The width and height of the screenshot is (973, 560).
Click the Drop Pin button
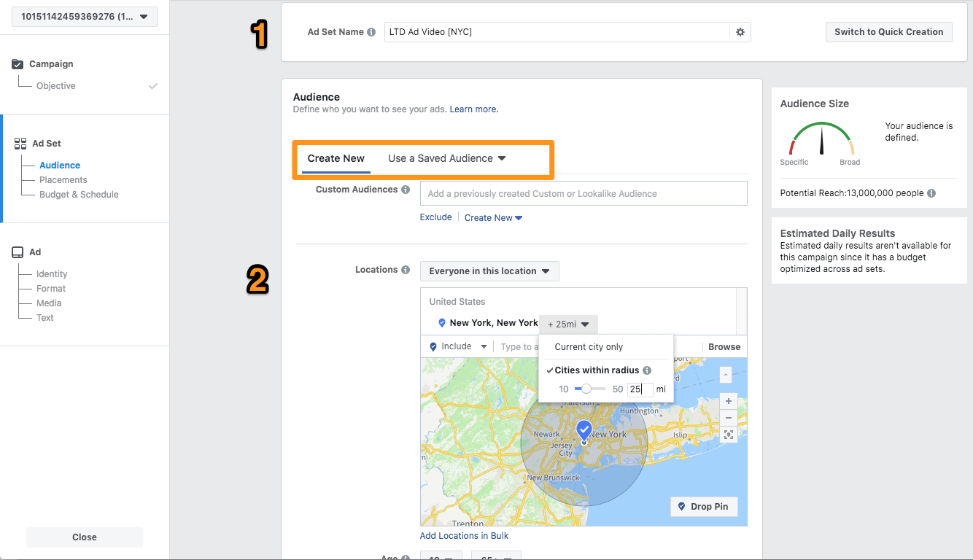(704, 507)
